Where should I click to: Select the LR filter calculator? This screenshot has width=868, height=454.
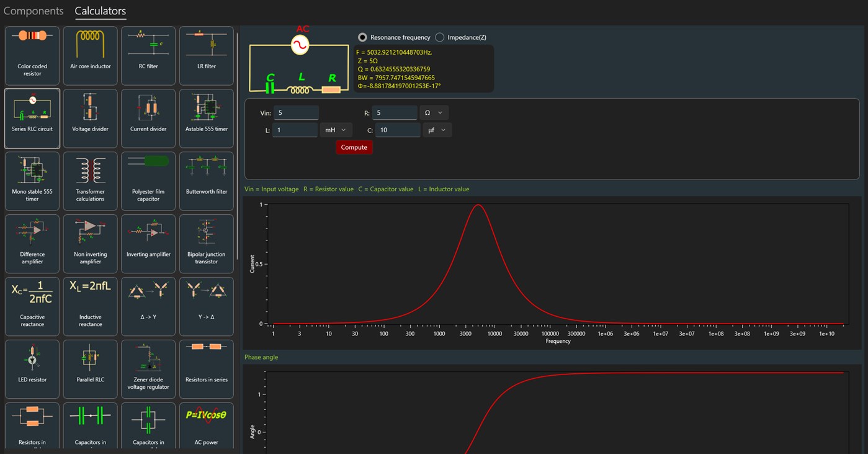click(207, 56)
